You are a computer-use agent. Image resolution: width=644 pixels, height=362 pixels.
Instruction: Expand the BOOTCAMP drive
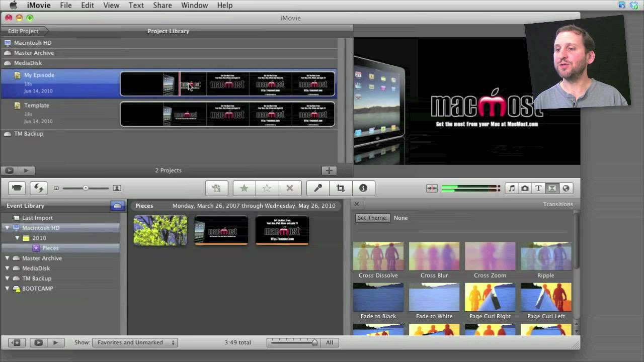click(7, 288)
